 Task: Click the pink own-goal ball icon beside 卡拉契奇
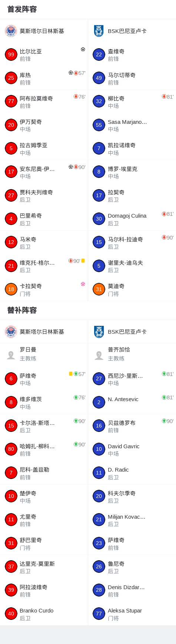pos(83,284)
